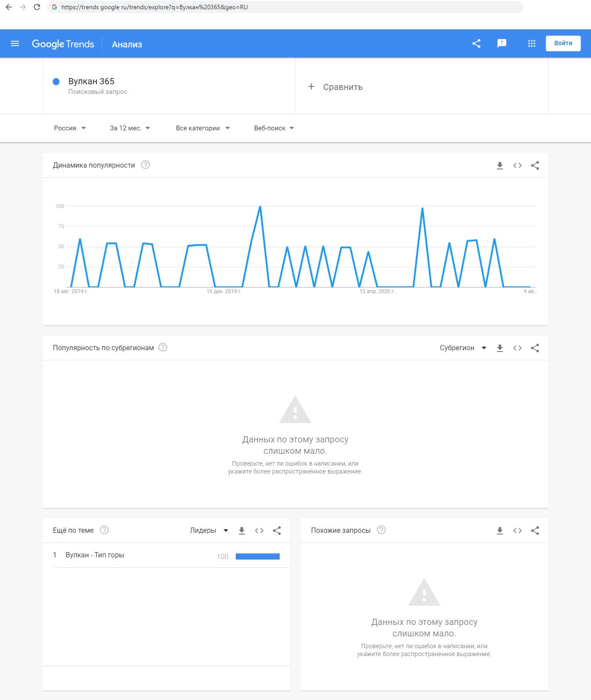This screenshot has width=591, height=700.
Task: Click the share icon in blue header
Action: coord(476,43)
